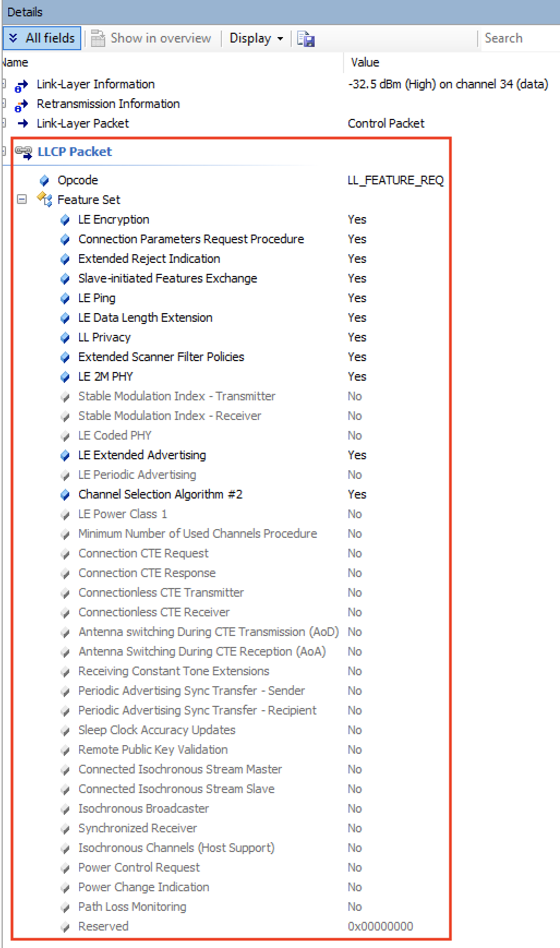Click the LE Encryption diamond icon
Image resolution: width=560 pixels, height=948 pixels.
(65, 220)
